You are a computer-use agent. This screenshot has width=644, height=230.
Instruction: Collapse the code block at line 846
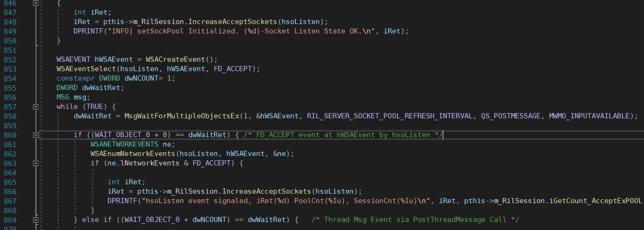pos(36,3)
